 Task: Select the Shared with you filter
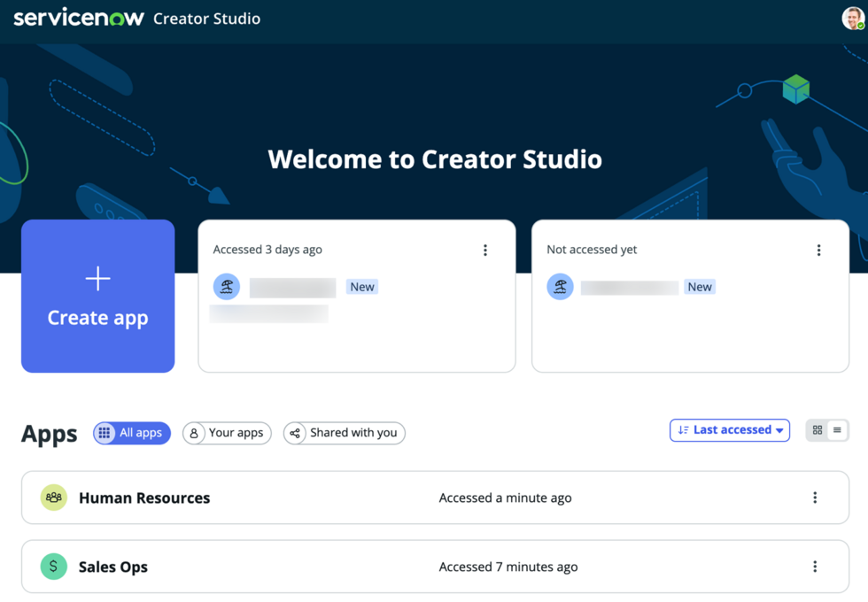pyautogui.click(x=345, y=433)
